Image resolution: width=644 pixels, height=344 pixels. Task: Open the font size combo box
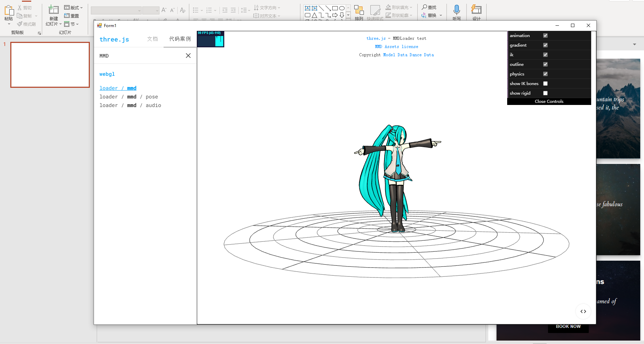[151, 11]
